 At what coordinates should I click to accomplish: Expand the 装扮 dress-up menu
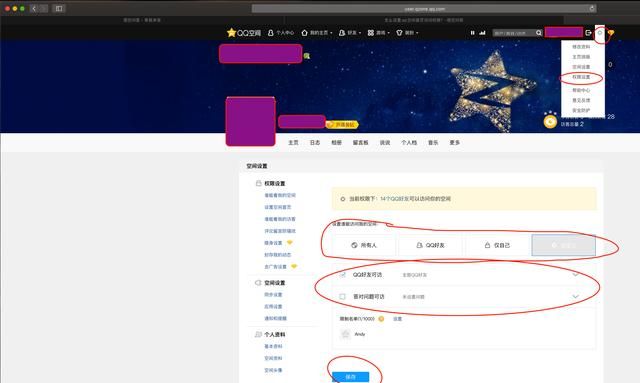[x=407, y=33]
